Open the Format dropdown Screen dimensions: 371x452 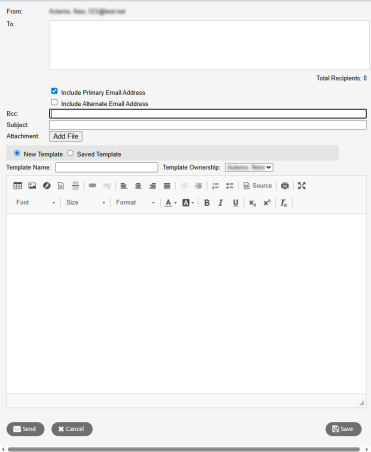[135, 203]
